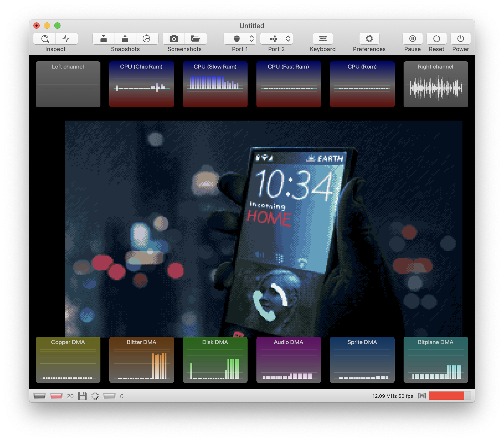This screenshot has height=441, width=504.
Task: Restore snapshot with the up-arrow icon
Action: tap(125, 39)
